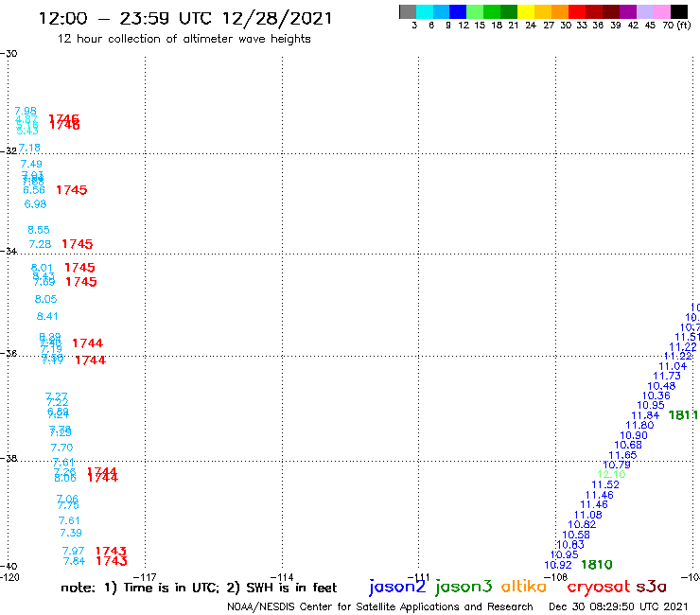
Task: Select the pink 70 ft legend swatch
Action: pyautogui.click(x=662, y=11)
